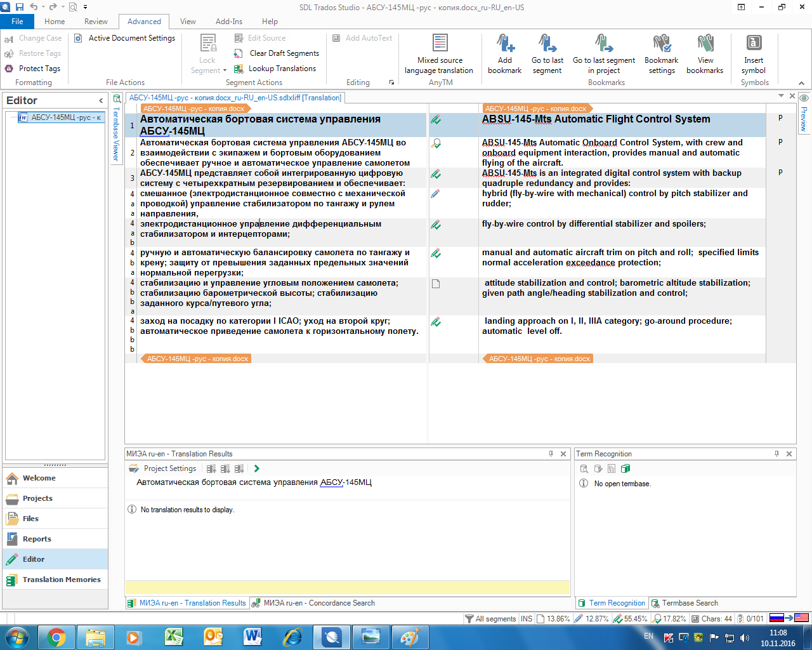Open Excel from taskbar
The width and height of the screenshot is (812, 650).
pos(173,637)
